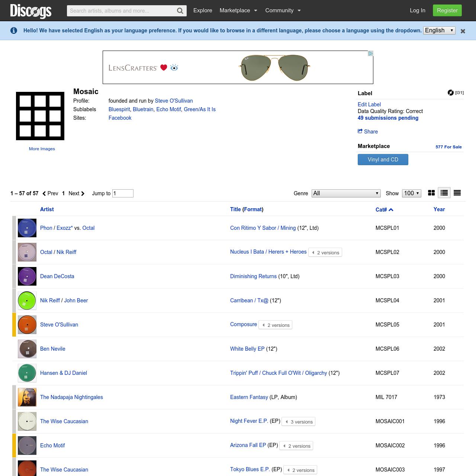This screenshot has width=476, height=476.
Task: Open the Community dropdown menu
Action: (x=283, y=10)
